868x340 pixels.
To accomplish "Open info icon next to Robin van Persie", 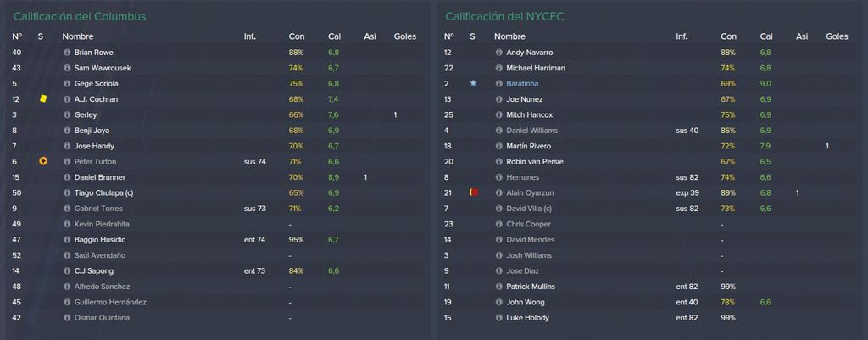I will point(498,162).
